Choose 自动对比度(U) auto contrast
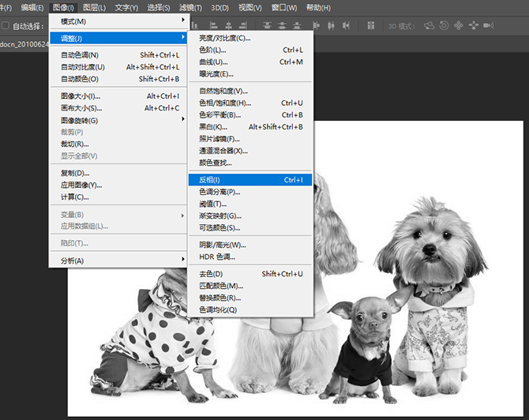529x420 pixels. point(118,67)
